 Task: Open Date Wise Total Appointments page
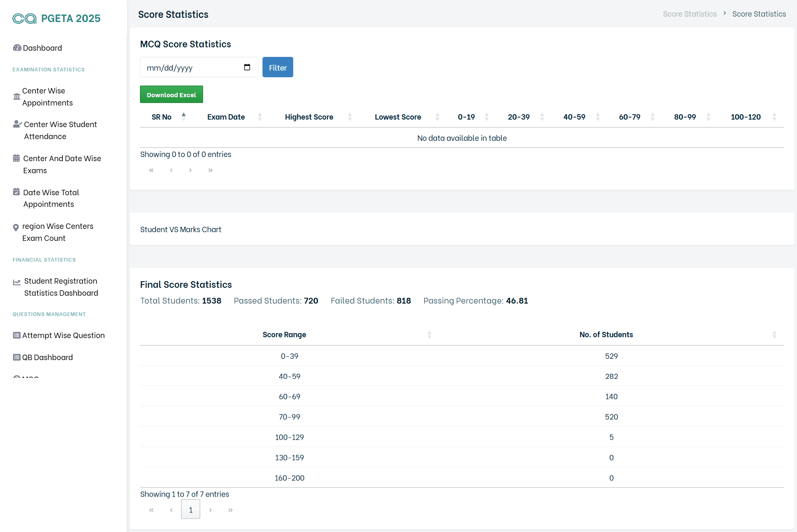click(x=51, y=198)
